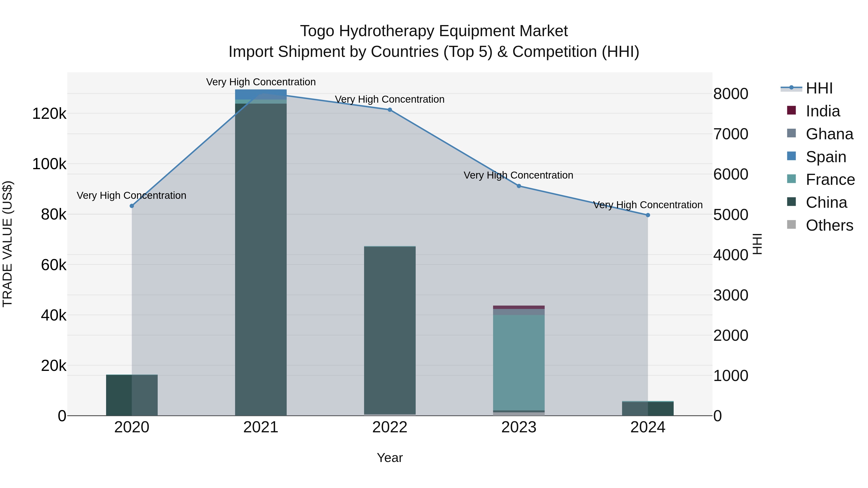Toggle the HHI line legend entry
Viewport: 868px width, 488px height.
[x=806, y=88]
